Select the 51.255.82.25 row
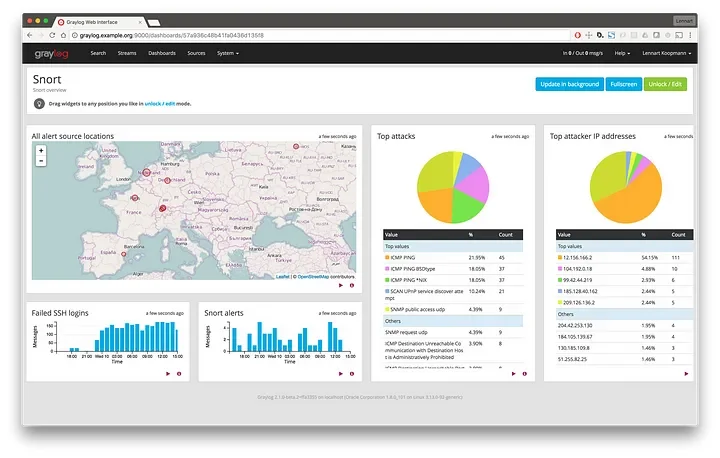This screenshot has height=458, width=720. click(624, 359)
